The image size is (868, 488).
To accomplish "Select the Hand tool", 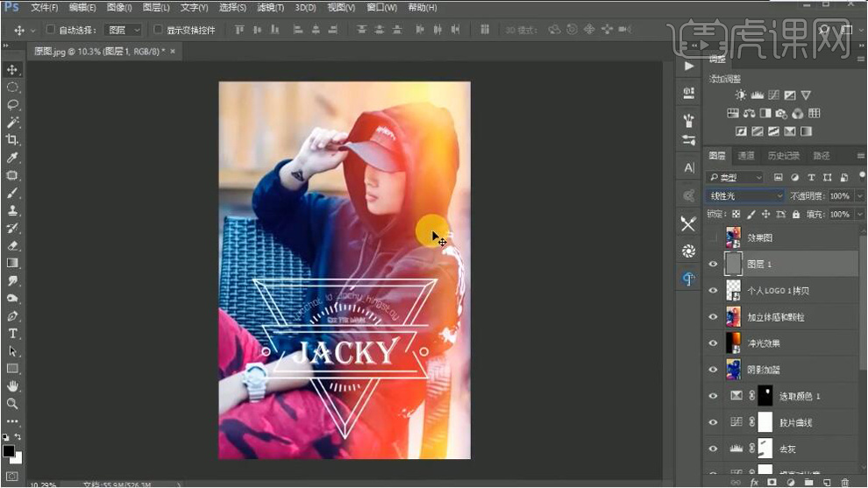I will (12, 386).
